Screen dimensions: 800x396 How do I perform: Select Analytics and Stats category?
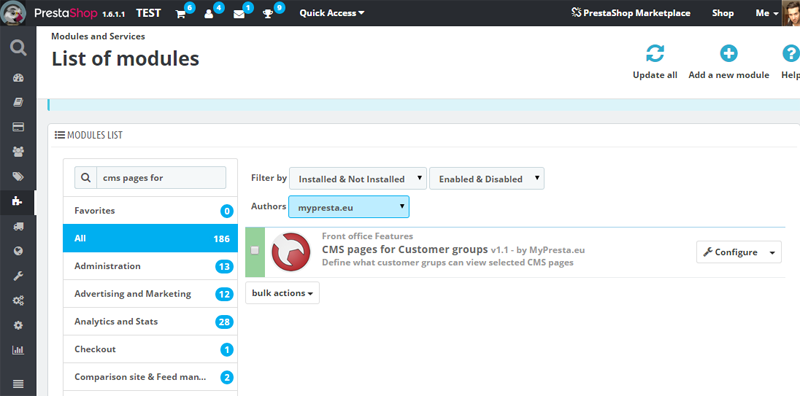point(151,321)
